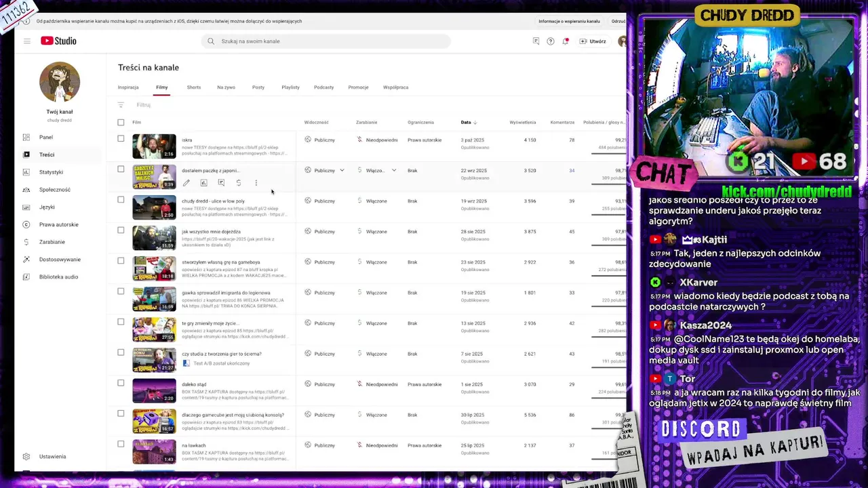
Task: Click date cell '13 sie 2025'
Action: [473, 323]
